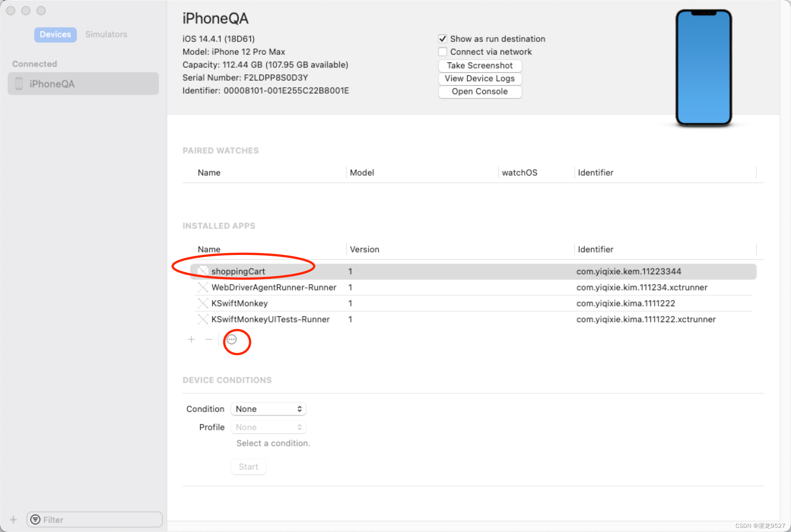Open Console for the device
This screenshot has width=791, height=532.
(480, 91)
